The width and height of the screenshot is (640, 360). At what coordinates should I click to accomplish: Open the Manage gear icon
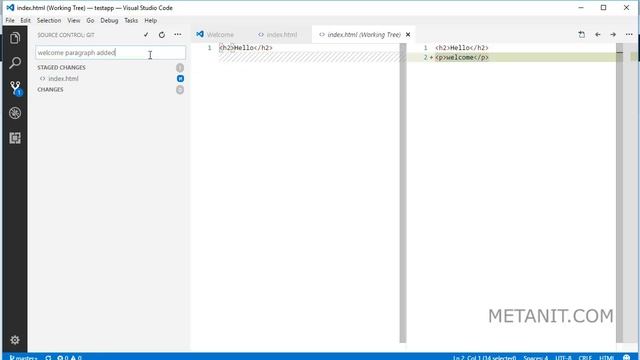[x=15, y=340]
